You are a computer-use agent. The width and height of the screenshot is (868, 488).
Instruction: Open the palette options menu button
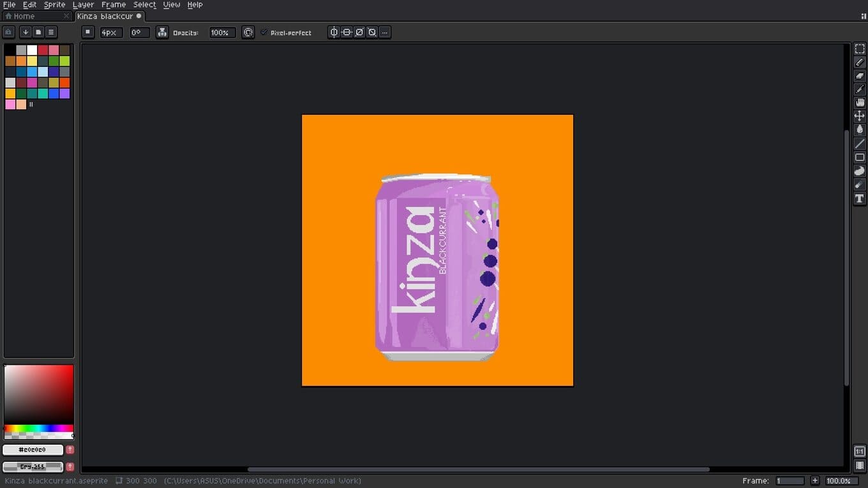[x=52, y=32]
